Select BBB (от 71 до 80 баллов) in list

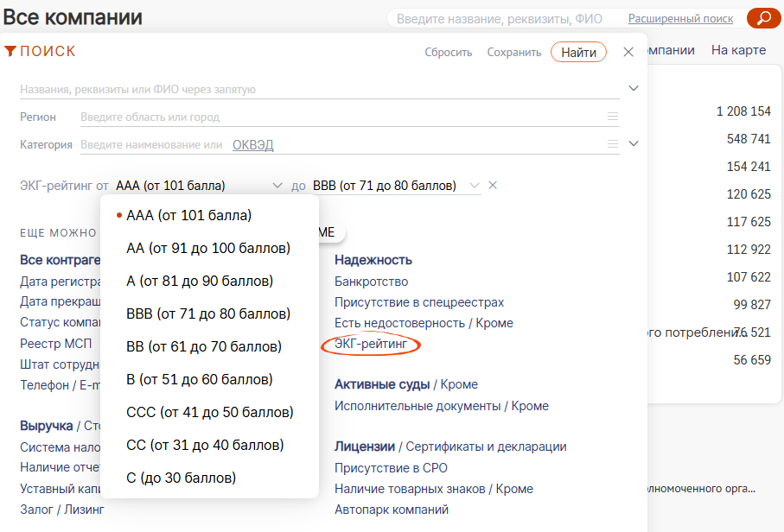pyautogui.click(x=208, y=313)
